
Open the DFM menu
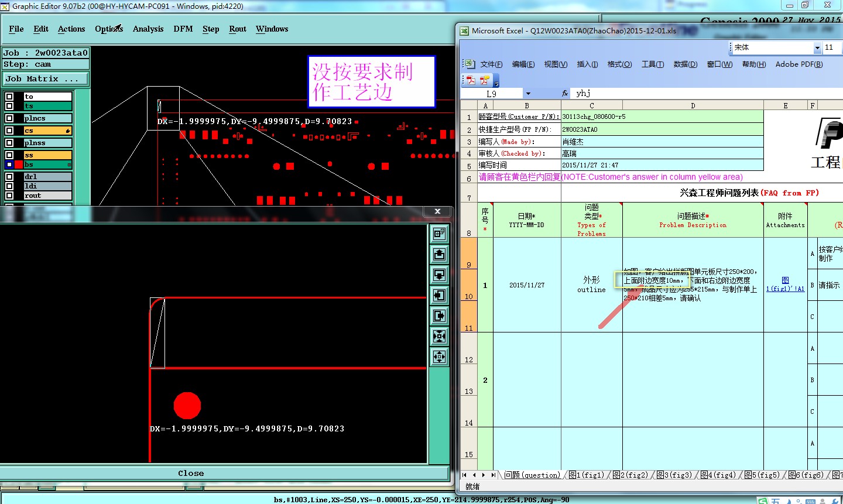(183, 29)
